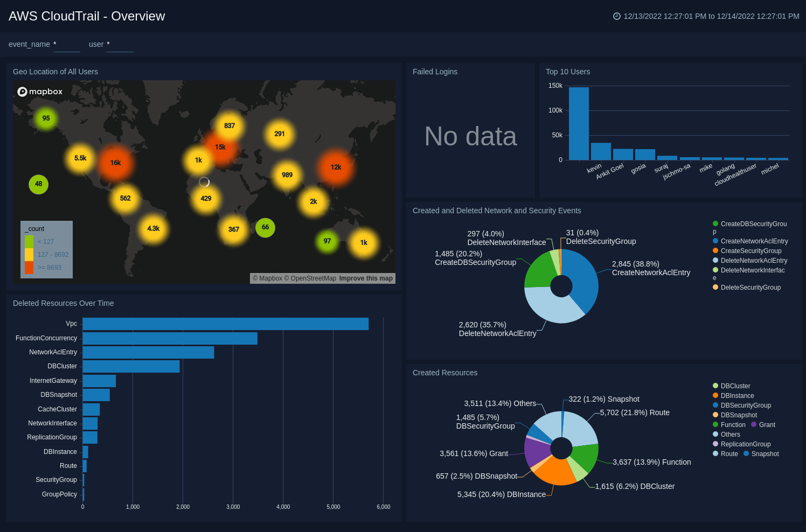Click the Grant legend dot

pyautogui.click(x=753, y=425)
